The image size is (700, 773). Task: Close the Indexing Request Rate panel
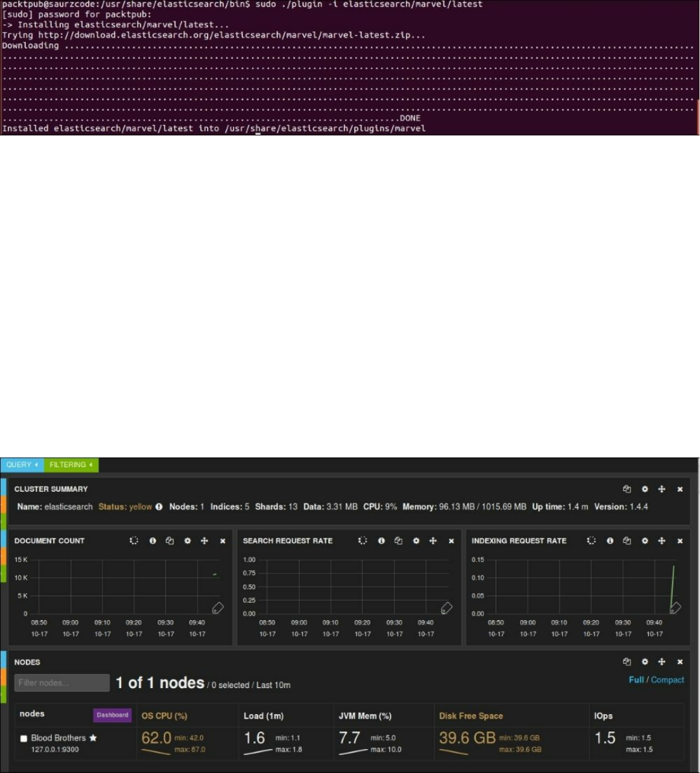[x=680, y=541]
